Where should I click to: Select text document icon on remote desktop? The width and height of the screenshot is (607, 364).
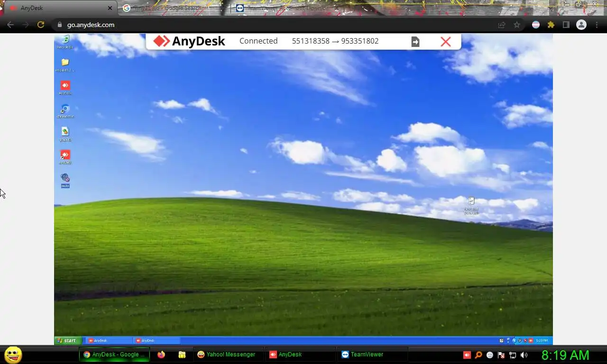[x=471, y=206]
